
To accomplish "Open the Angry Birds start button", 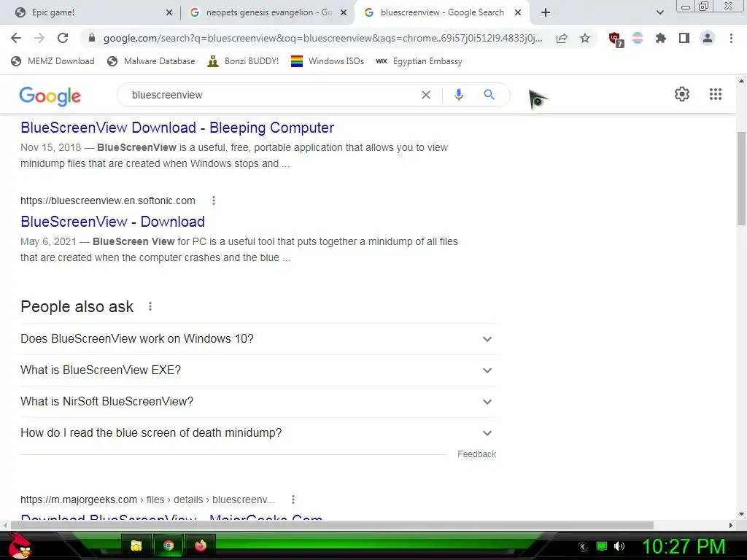I will click(20, 545).
